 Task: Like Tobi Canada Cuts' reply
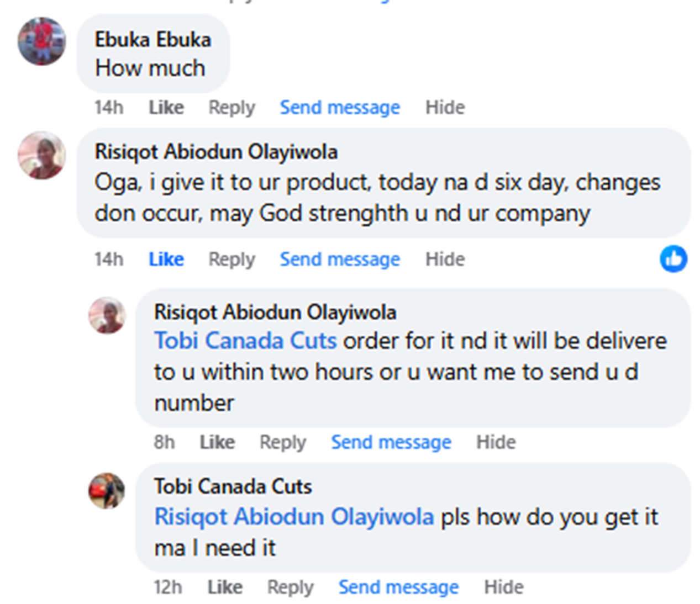click(x=225, y=587)
